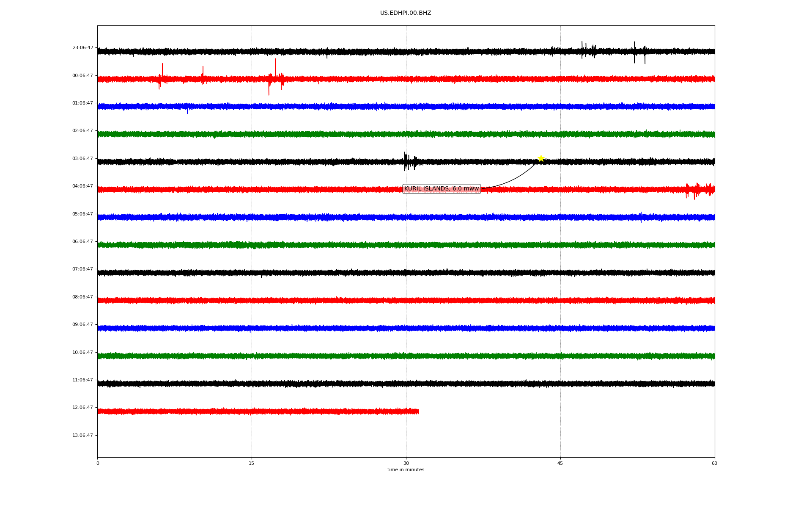This screenshot has width=812, height=508.
Task: Click the x-axis tick label 30
Action: 406,464
